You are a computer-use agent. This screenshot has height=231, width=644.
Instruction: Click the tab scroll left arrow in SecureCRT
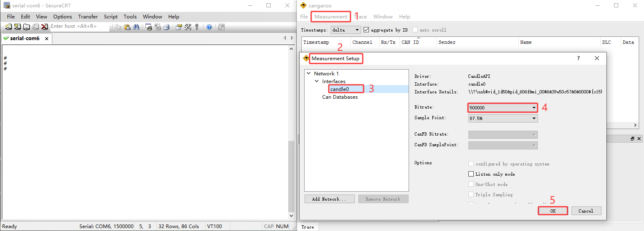point(285,38)
